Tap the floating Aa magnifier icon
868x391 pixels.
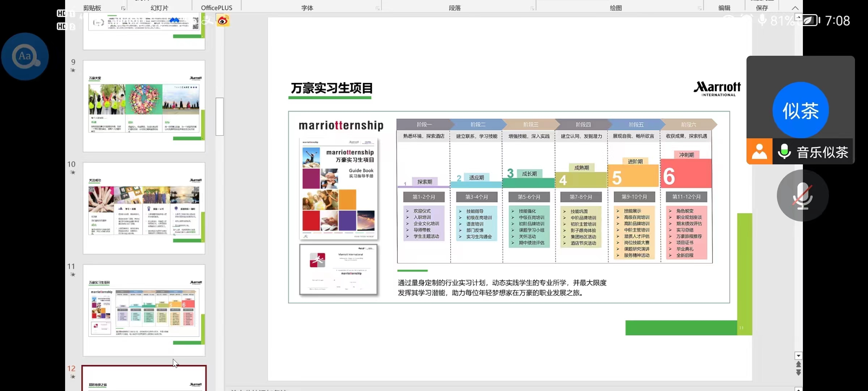point(25,56)
